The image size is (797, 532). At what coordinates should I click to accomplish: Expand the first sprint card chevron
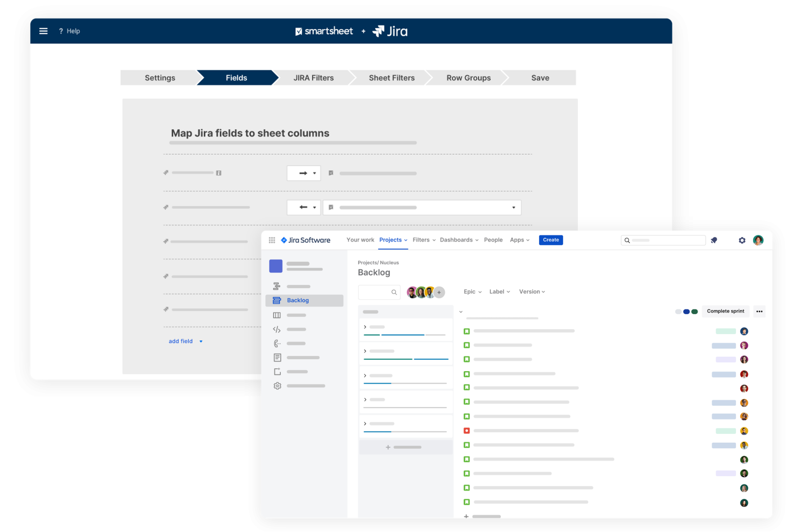(365, 327)
